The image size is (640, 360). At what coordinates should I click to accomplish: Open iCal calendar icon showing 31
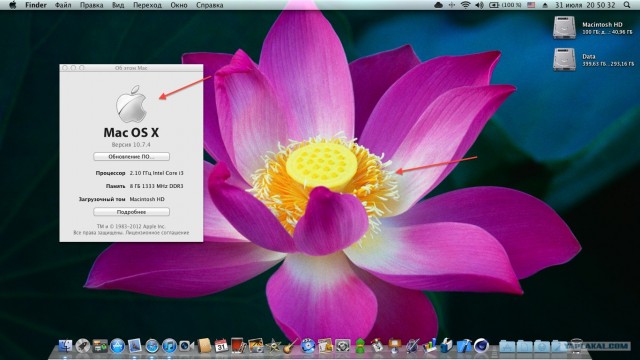click(221, 345)
